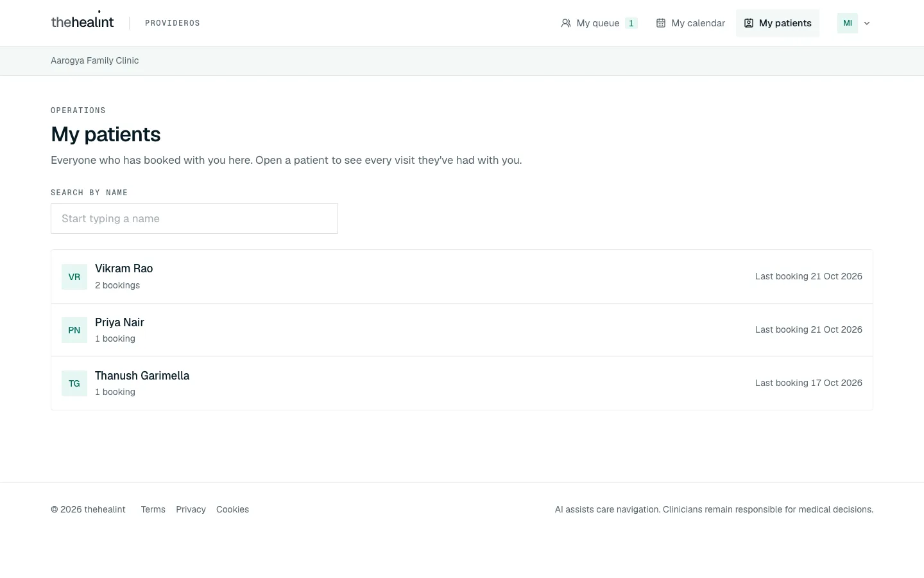The width and height of the screenshot is (924, 578).
Task: Click the PN avatar for Priya Nair
Action: [x=74, y=330]
